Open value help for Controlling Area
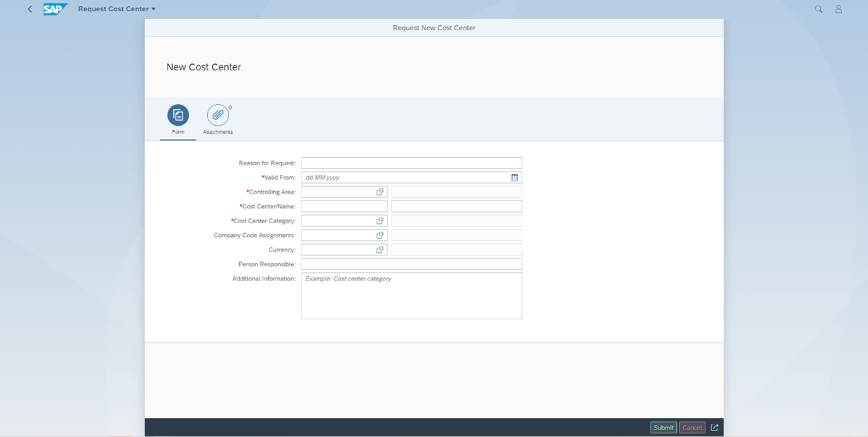The image size is (868, 437). pyautogui.click(x=380, y=191)
